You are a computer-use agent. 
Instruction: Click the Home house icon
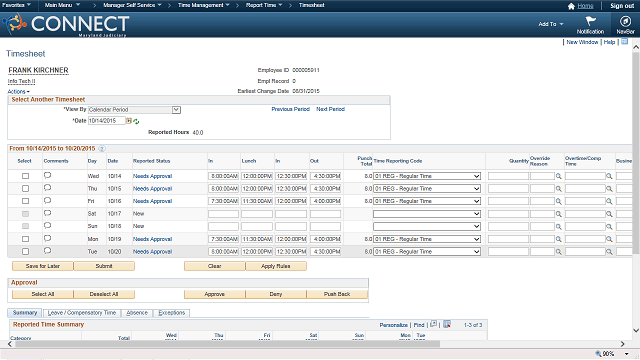(571, 6)
